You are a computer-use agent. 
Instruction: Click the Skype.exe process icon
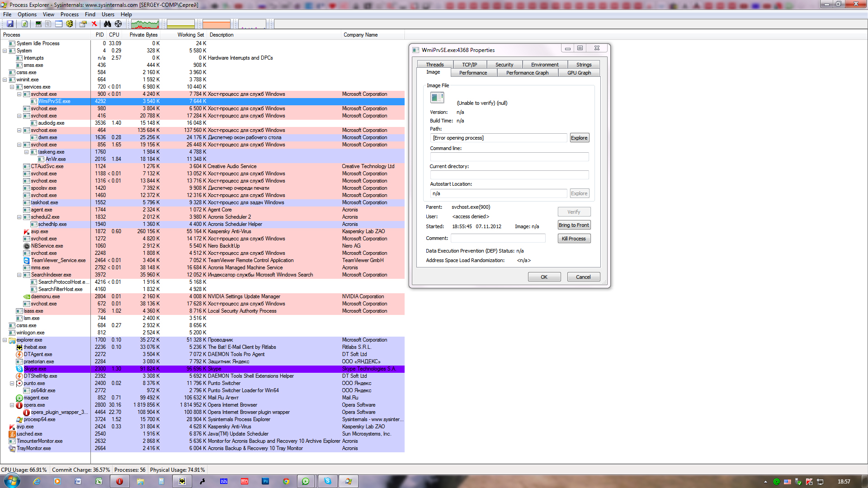point(19,369)
